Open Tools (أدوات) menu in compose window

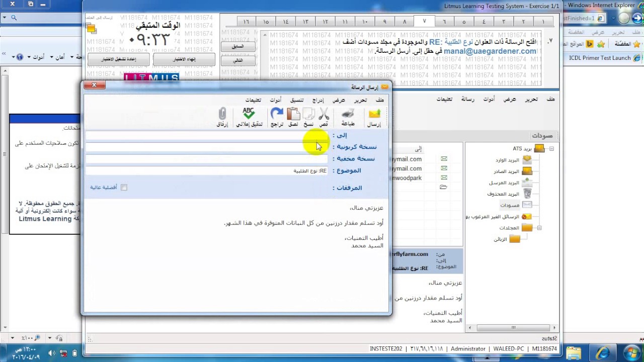275,100
